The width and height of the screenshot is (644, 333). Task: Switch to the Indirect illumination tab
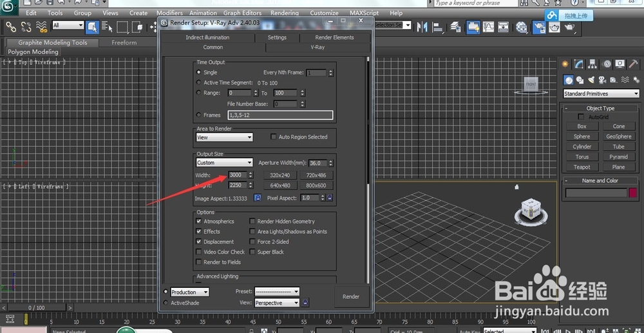207,37
